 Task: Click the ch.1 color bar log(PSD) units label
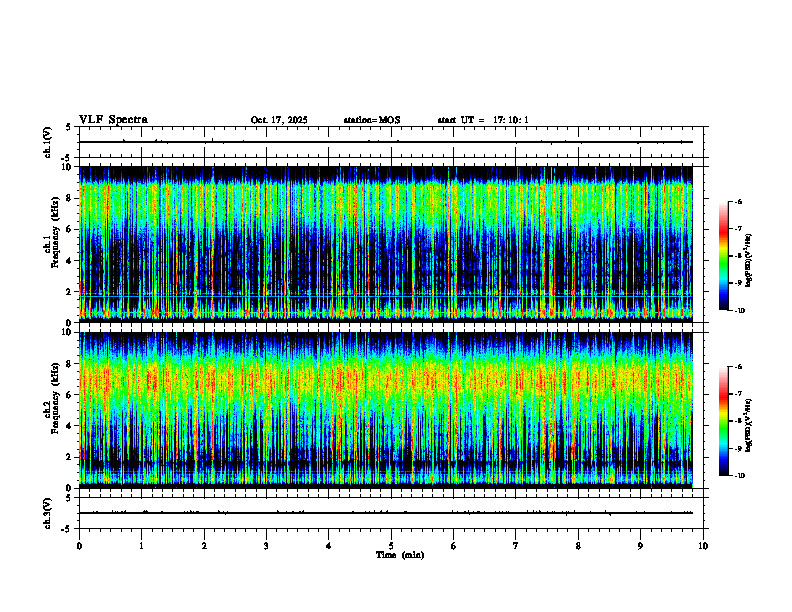pyautogui.click(x=749, y=261)
